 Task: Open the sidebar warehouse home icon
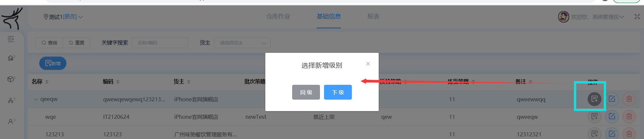pos(11,58)
